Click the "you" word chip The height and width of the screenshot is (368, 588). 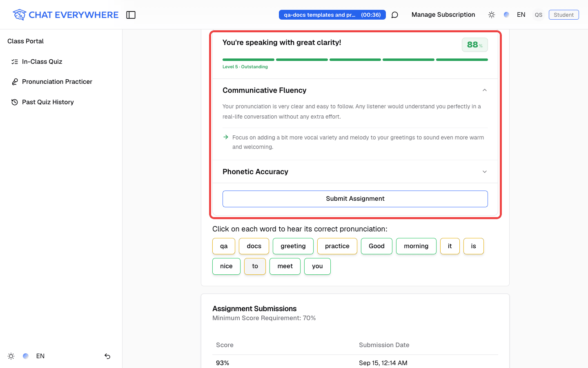point(317,266)
